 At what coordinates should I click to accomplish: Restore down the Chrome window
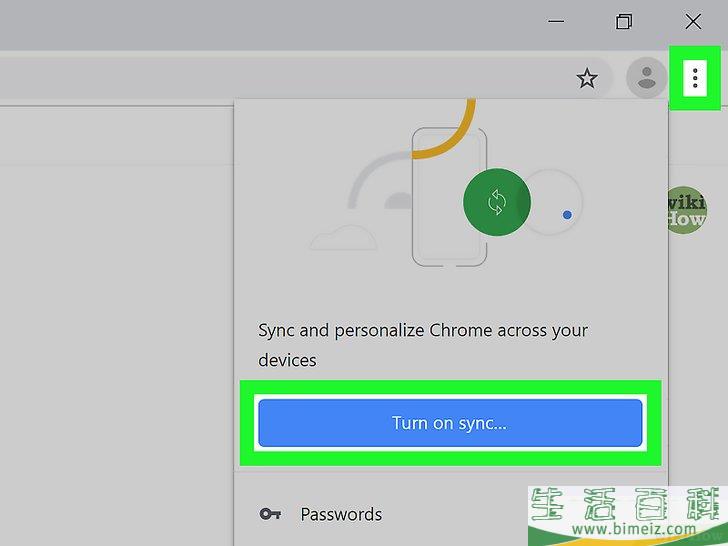click(624, 21)
